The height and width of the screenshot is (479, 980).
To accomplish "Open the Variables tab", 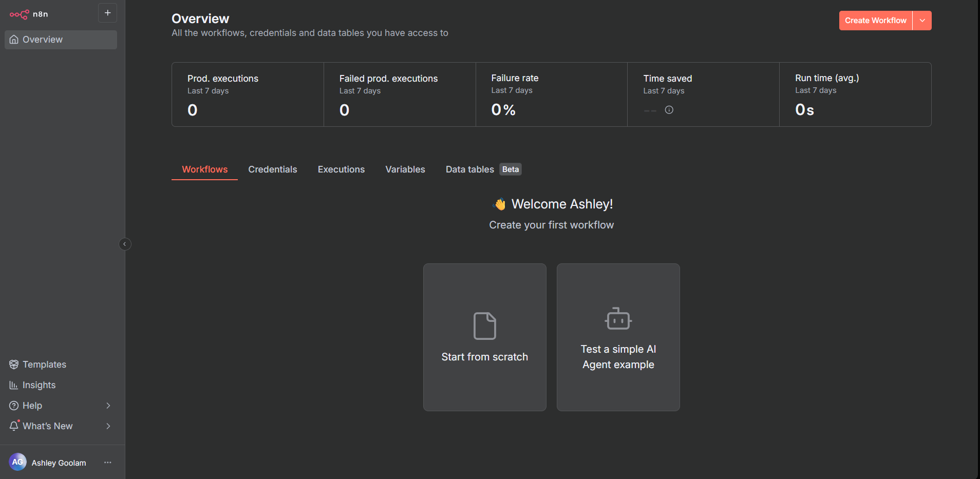I will (405, 169).
